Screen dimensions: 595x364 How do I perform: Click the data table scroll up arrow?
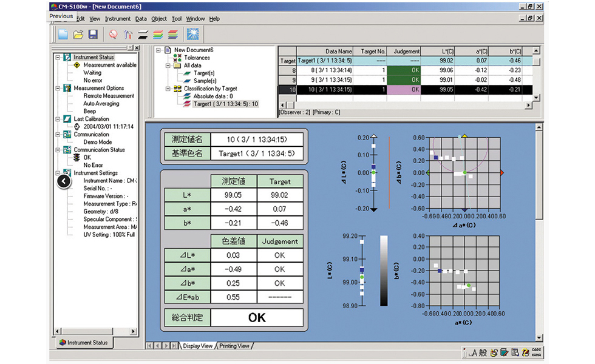tap(535, 50)
